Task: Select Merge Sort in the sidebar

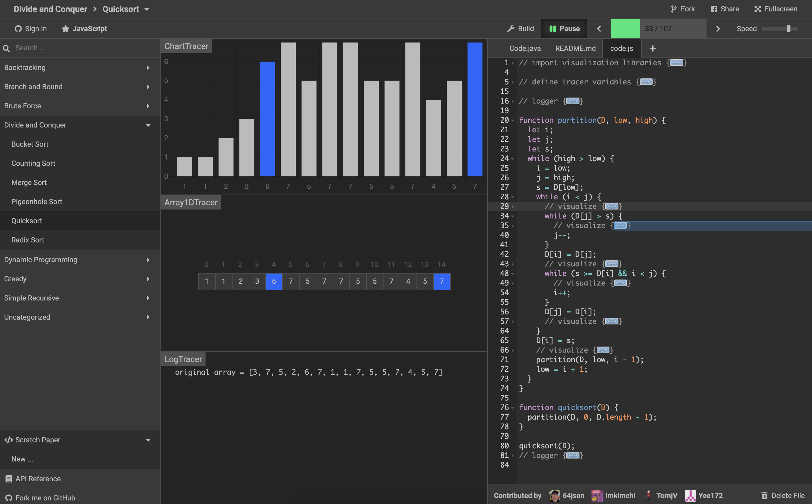Action: pos(29,182)
